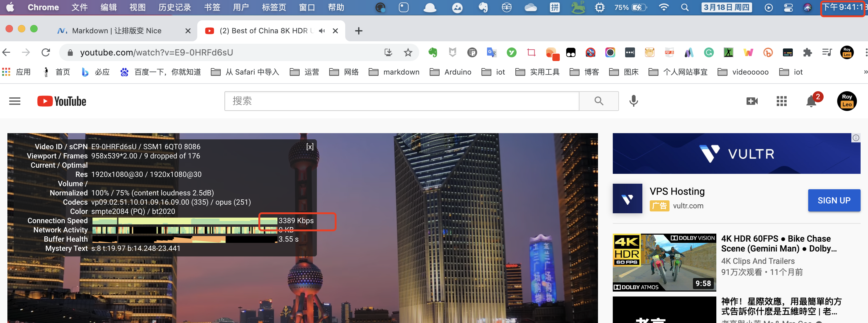Open Bike Chase Scene 4K HDR thumbnail
The width and height of the screenshot is (868, 323).
click(x=664, y=262)
